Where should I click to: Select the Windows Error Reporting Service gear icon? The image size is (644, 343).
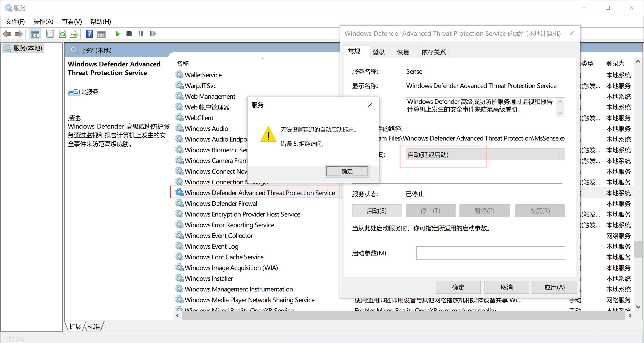pyautogui.click(x=179, y=225)
